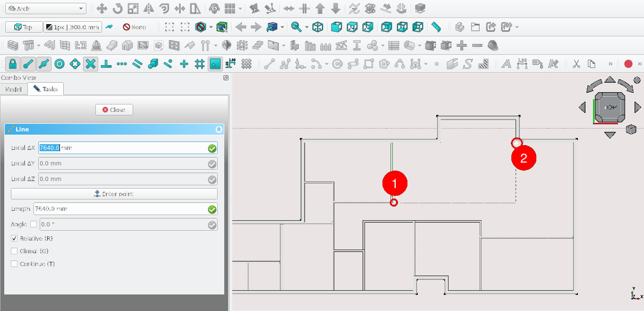Uncheck the Relative (R) checkbox

tap(14, 238)
